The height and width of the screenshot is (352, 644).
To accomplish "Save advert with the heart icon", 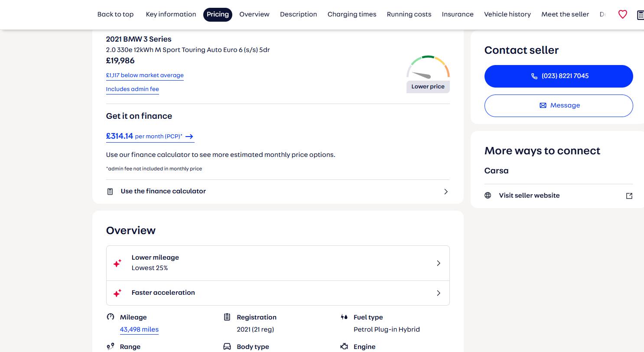I will [x=622, y=14].
